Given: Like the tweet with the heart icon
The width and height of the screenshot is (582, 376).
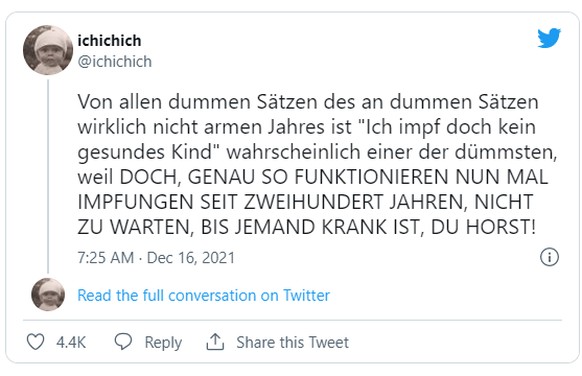Looking at the screenshot, I should click(36, 342).
